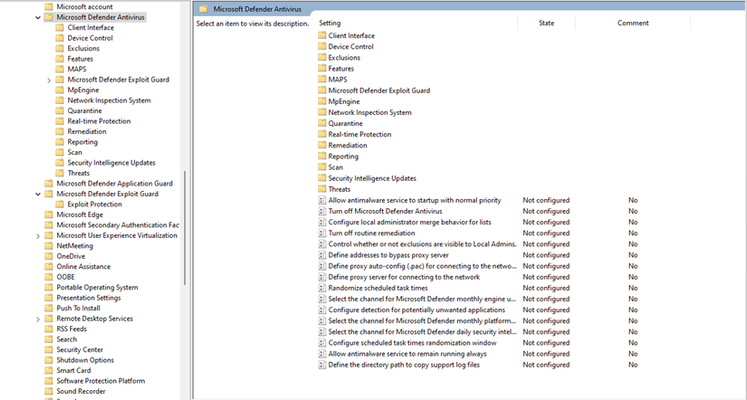
Task: Select Device Control folder icon in tree
Action: pos(60,38)
